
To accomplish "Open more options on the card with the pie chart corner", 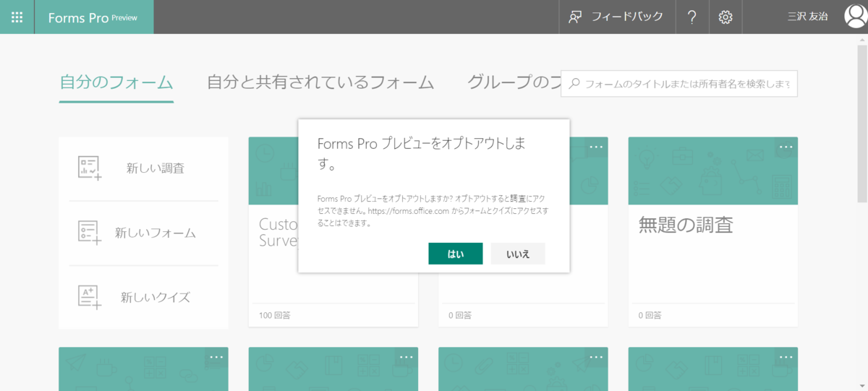I will [596, 147].
